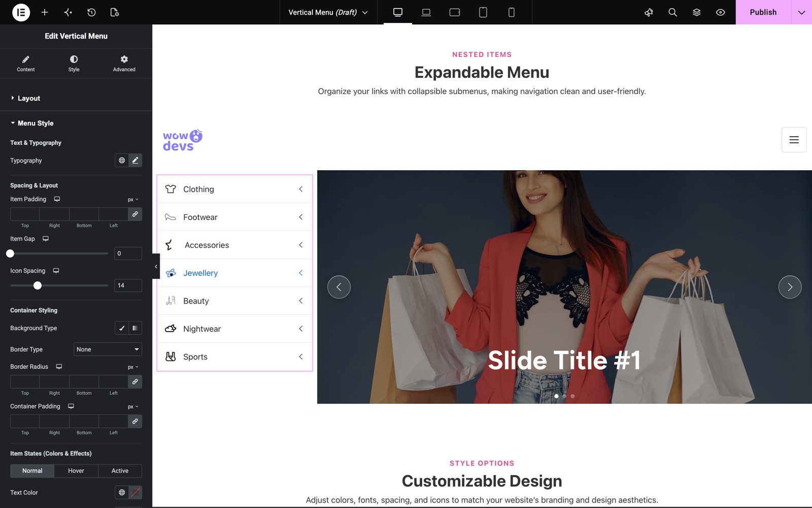Toggle linked values for Border Radius
Viewport: 812px width, 508px height.
[x=135, y=382]
